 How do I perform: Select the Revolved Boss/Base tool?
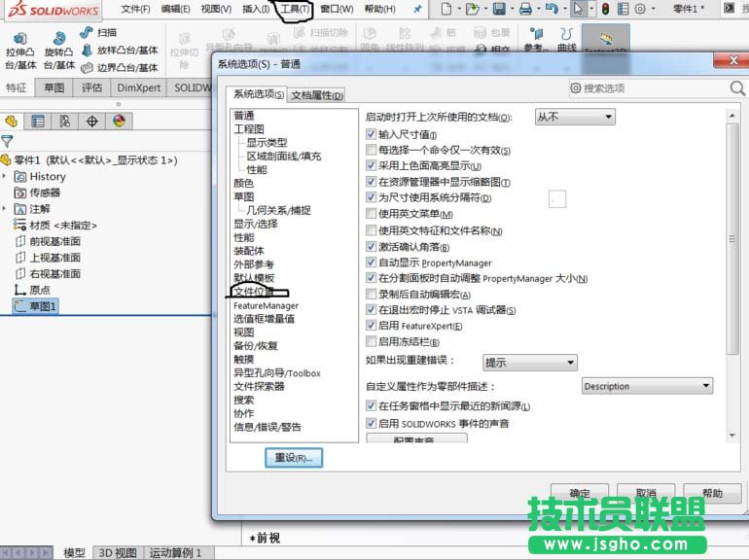pyautogui.click(x=59, y=52)
